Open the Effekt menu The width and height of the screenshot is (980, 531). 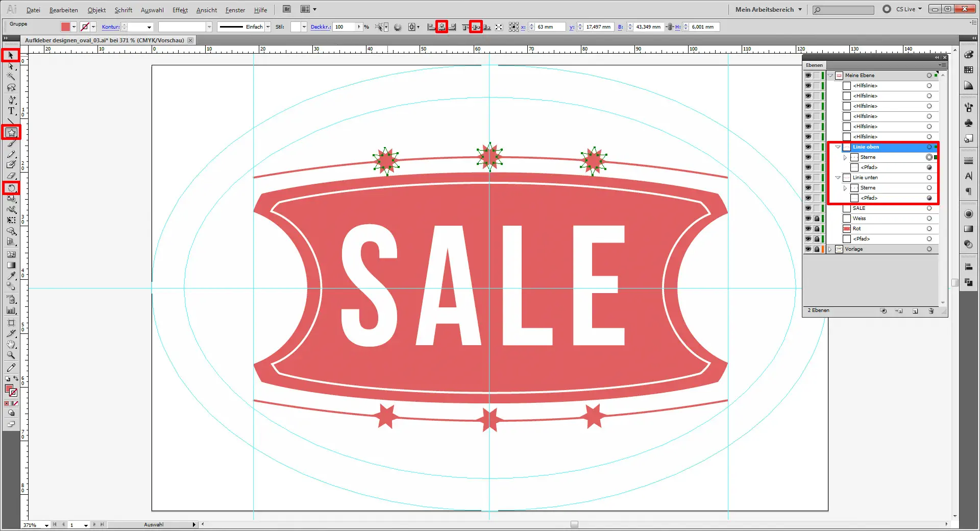tap(180, 10)
